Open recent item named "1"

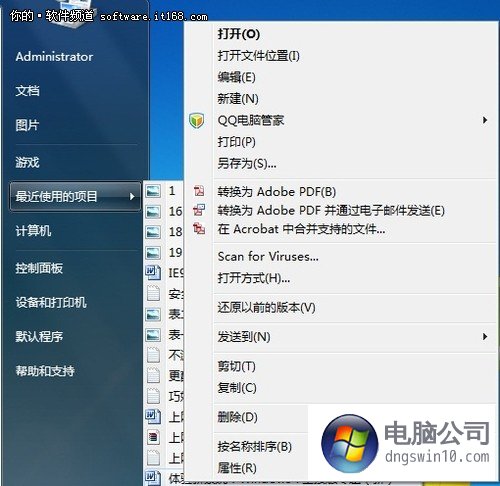(172, 191)
